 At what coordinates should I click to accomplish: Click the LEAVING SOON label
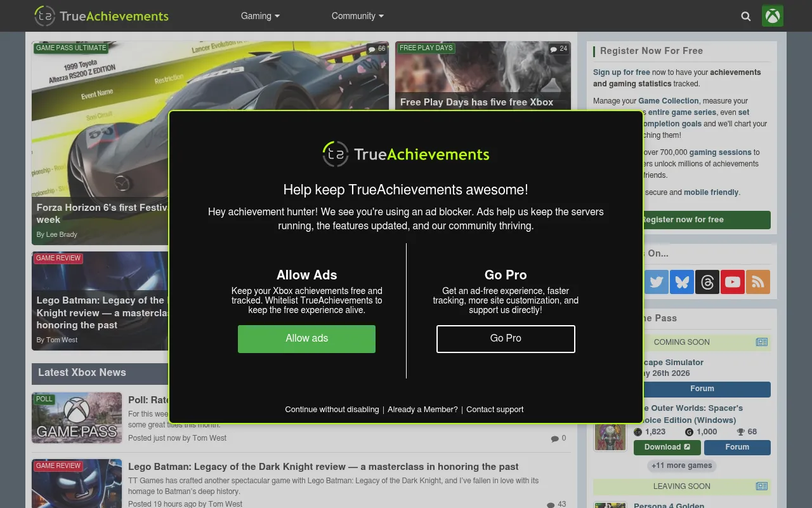682,486
